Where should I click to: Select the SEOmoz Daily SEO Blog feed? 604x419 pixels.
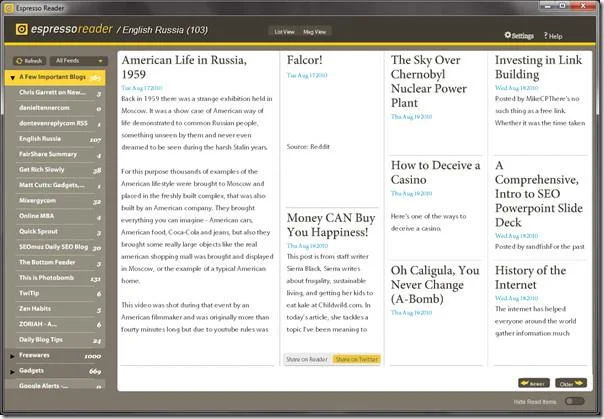click(59, 247)
